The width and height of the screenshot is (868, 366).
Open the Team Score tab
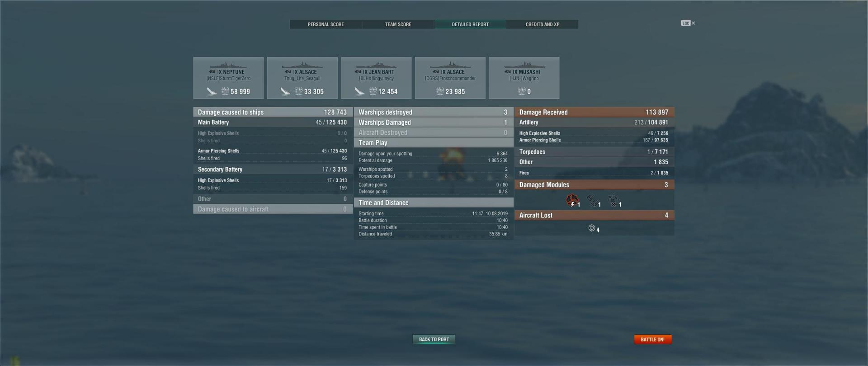pyautogui.click(x=398, y=24)
